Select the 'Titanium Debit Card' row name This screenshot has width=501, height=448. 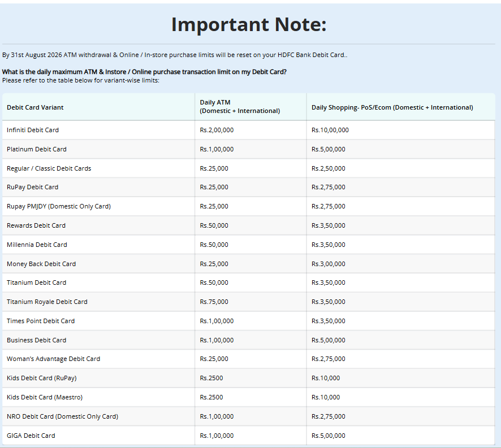click(36, 282)
